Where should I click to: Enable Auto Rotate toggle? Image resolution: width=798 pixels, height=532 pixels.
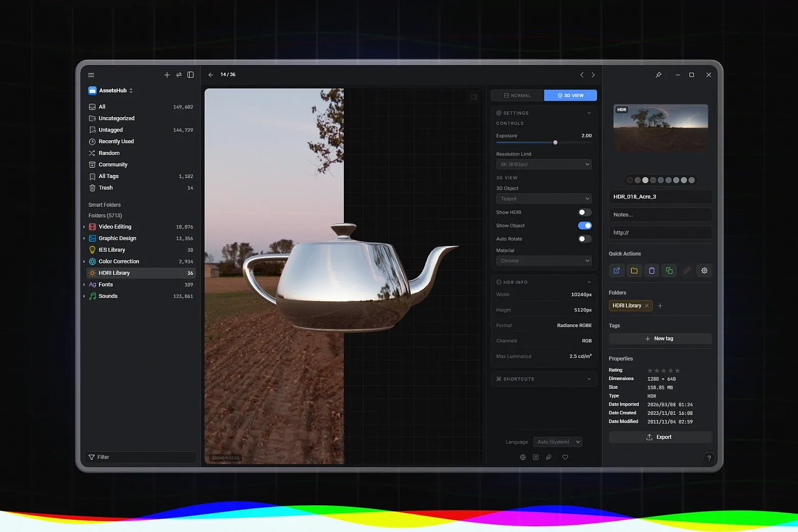[x=585, y=238]
